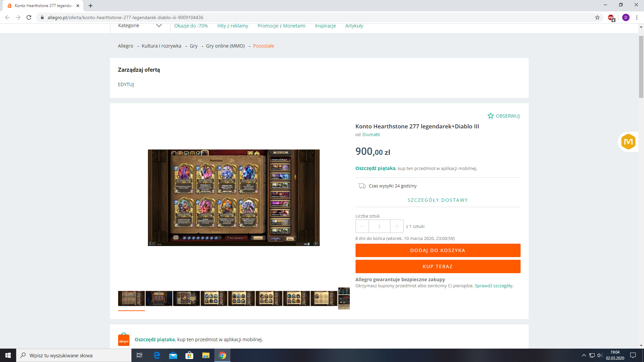
Task: View site information via the lock icon
Action: (x=42, y=17)
